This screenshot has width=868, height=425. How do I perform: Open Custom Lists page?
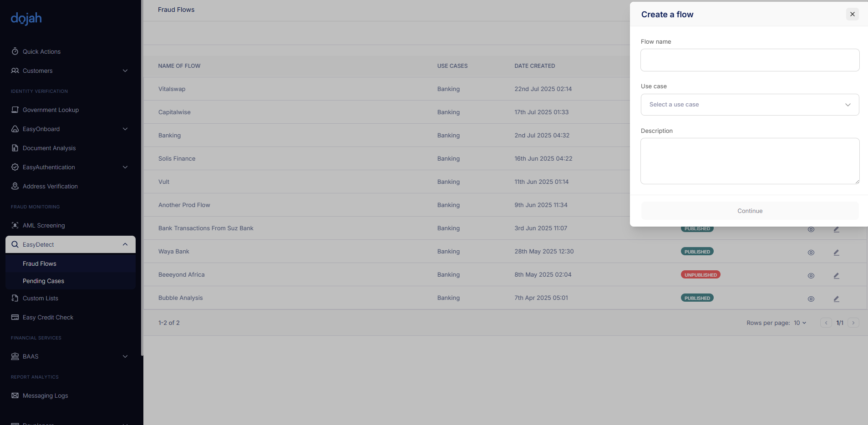[41, 298]
